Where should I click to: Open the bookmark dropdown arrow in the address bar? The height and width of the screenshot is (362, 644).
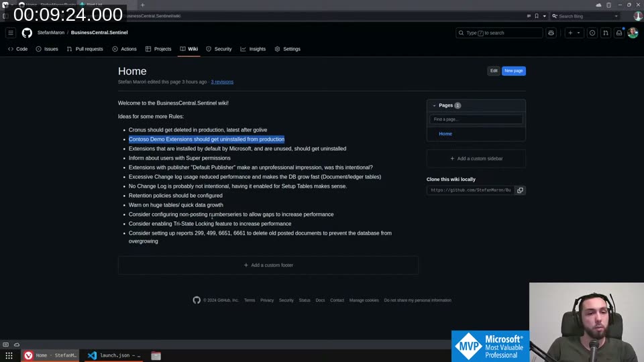544,16
